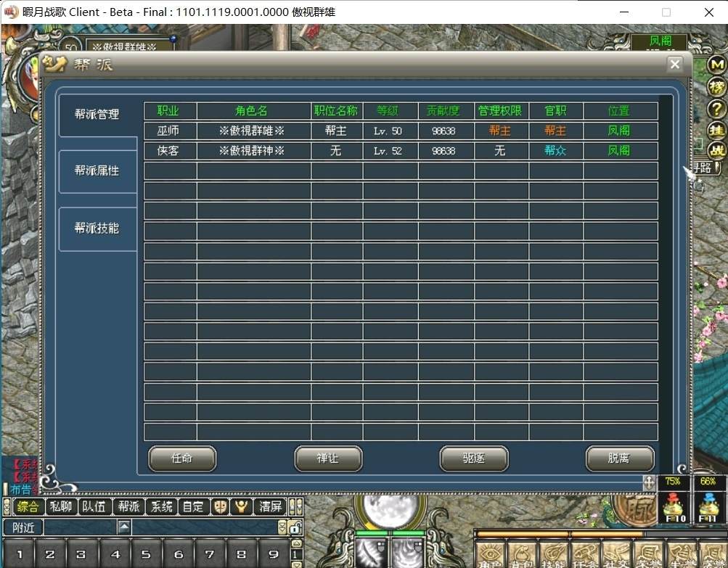
Task: Click the 挂 auto-play round icon
Action: click(x=716, y=131)
